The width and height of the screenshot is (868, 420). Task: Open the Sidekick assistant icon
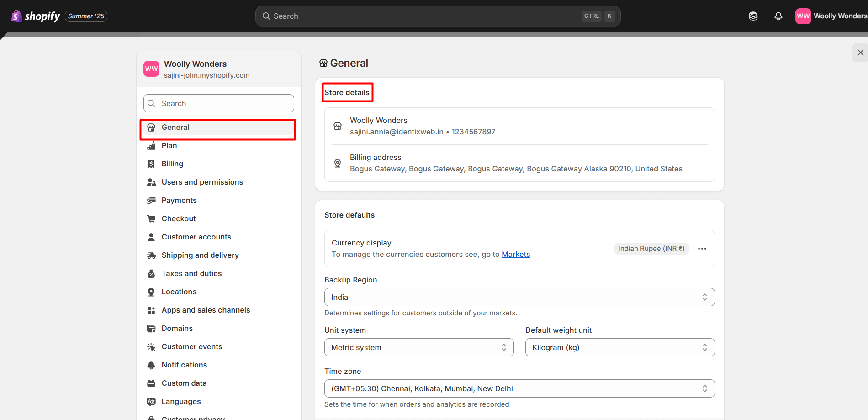coord(753,16)
